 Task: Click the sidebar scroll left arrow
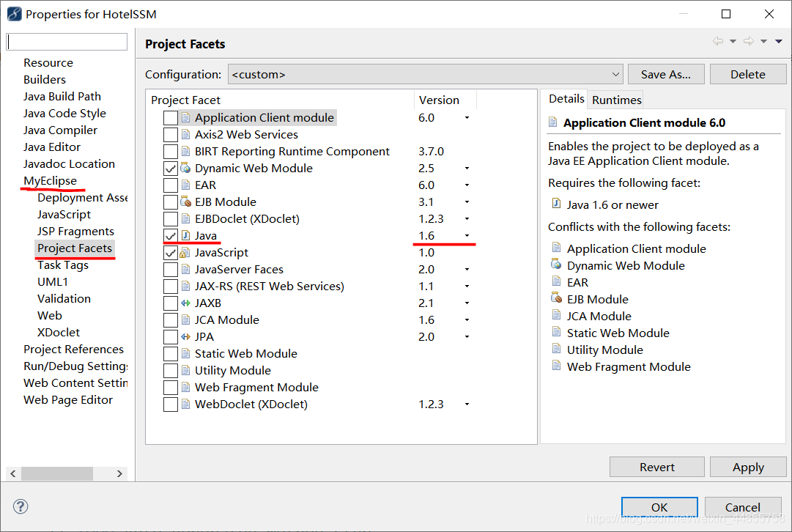point(13,473)
